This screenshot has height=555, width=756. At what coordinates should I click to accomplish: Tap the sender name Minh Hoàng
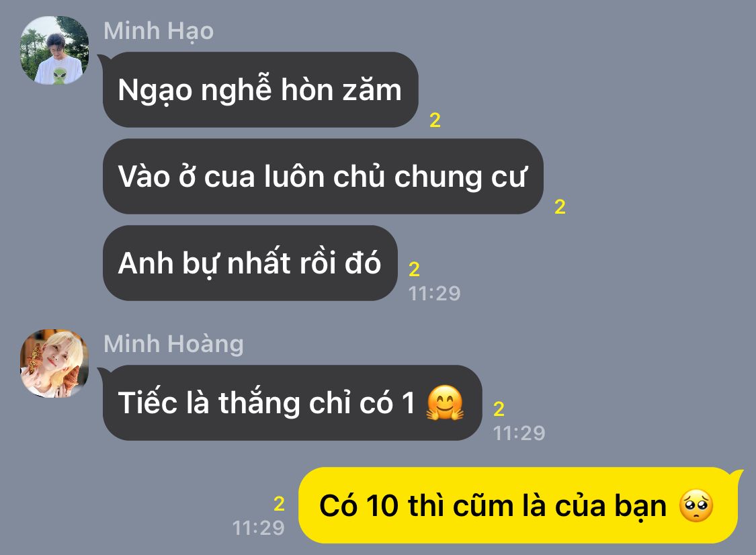[x=173, y=344]
